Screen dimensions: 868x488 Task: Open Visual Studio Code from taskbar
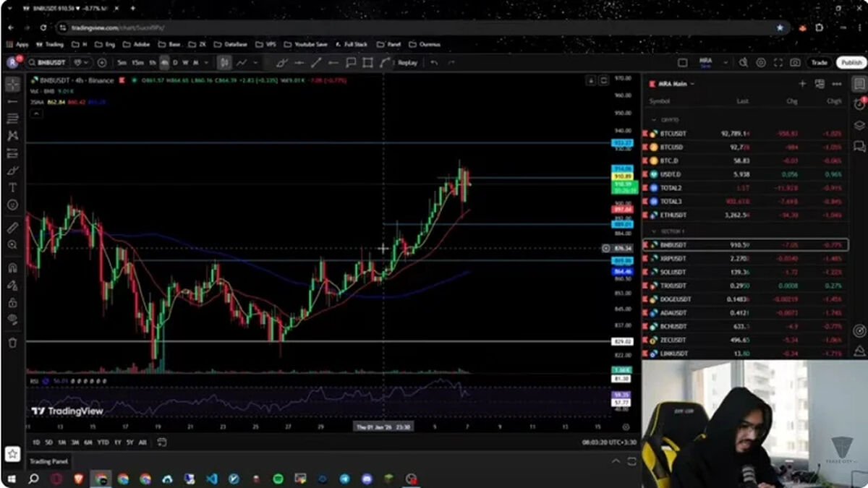tap(211, 479)
